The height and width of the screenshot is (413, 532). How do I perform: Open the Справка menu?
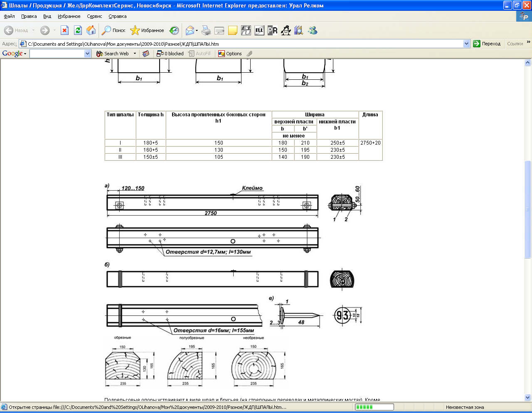[x=117, y=16]
